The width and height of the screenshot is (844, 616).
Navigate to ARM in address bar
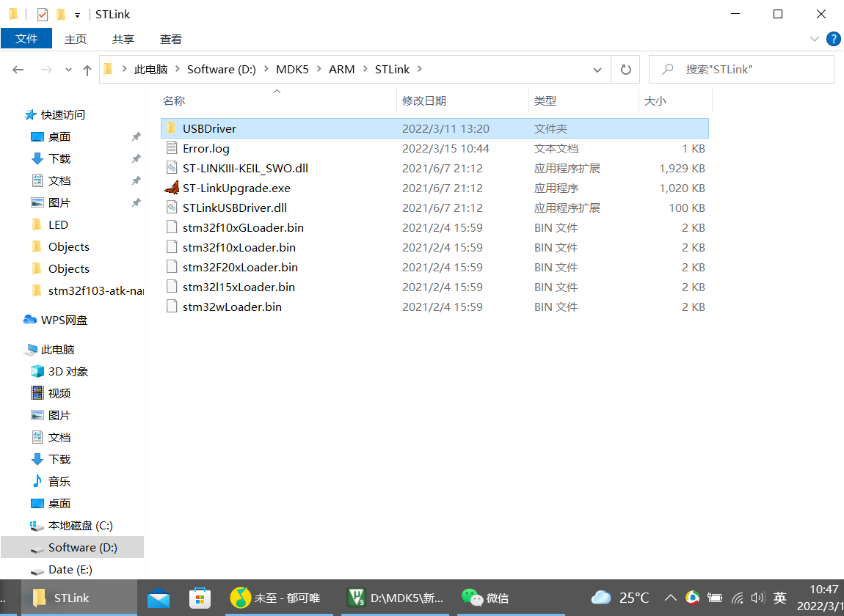point(342,70)
